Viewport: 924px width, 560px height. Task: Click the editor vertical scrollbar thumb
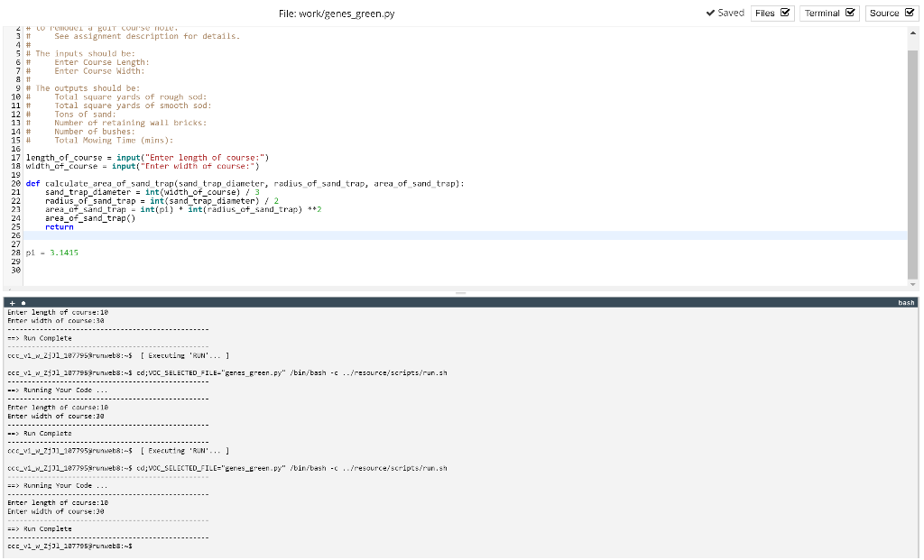[x=913, y=164]
